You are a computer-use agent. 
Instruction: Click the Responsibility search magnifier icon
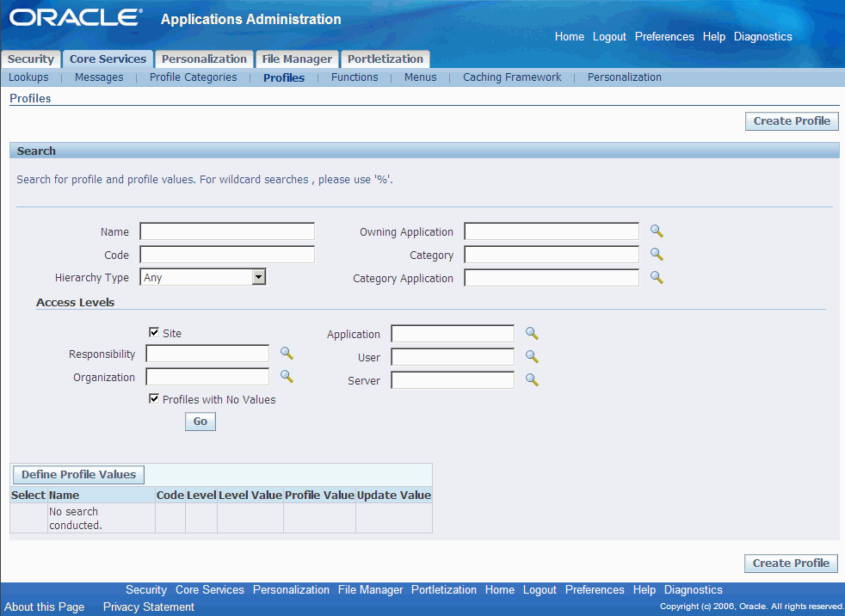287,354
